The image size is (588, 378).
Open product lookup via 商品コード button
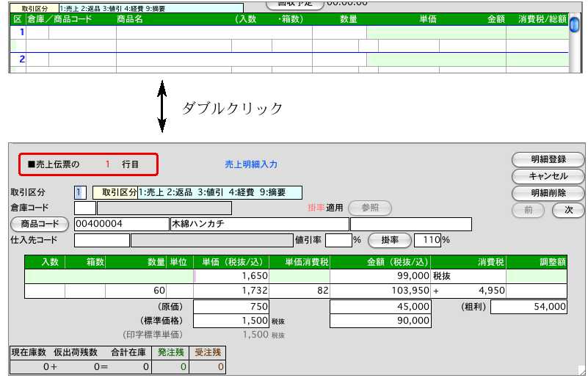41,224
